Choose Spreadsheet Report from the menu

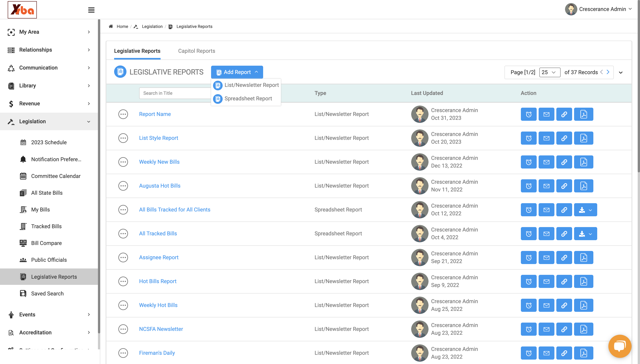[x=246, y=98]
